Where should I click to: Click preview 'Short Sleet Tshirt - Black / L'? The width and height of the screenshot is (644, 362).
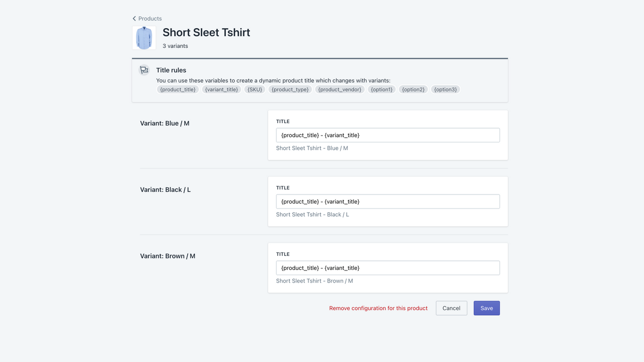click(x=312, y=215)
